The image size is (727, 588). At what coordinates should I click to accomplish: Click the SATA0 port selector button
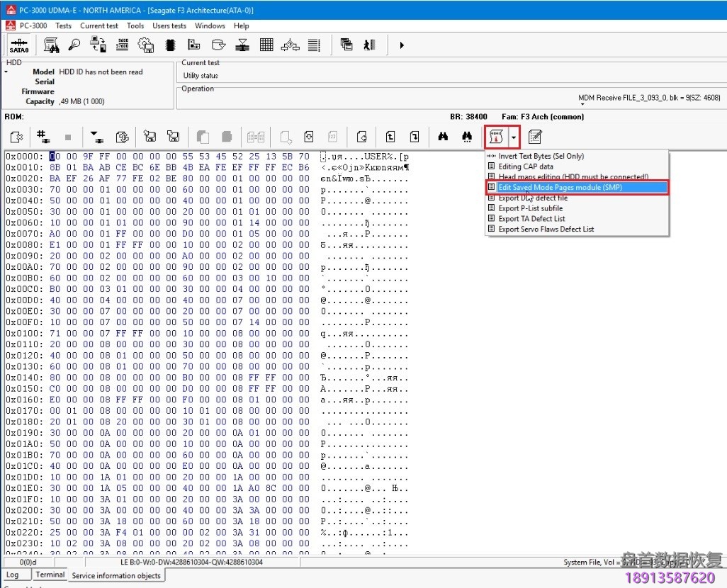click(x=19, y=45)
